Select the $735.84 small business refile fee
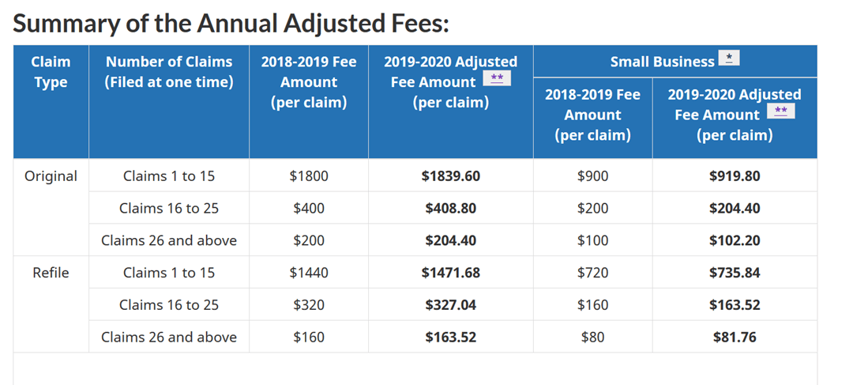The height and width of the screenshot is (385, 868). 735,273
